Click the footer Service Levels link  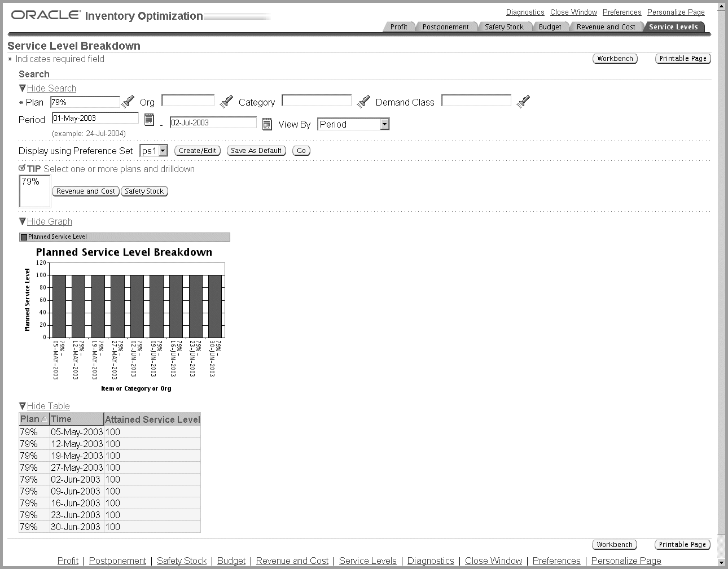click(x=368, y=561)
